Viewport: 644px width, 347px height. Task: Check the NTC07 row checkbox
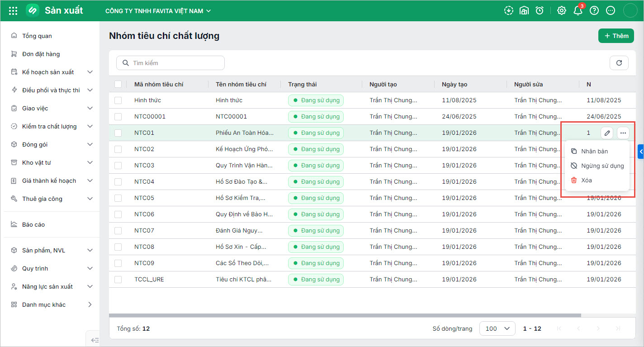tap(118, 231)
